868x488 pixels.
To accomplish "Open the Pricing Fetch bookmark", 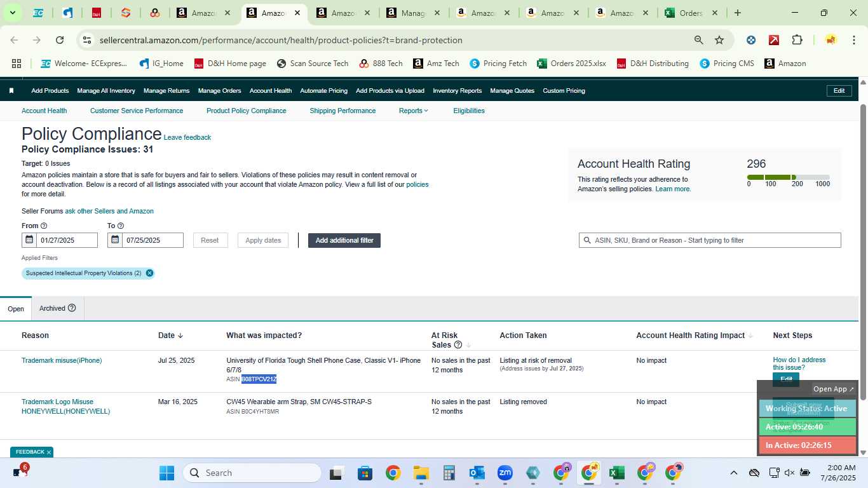I will coord(498,64).
